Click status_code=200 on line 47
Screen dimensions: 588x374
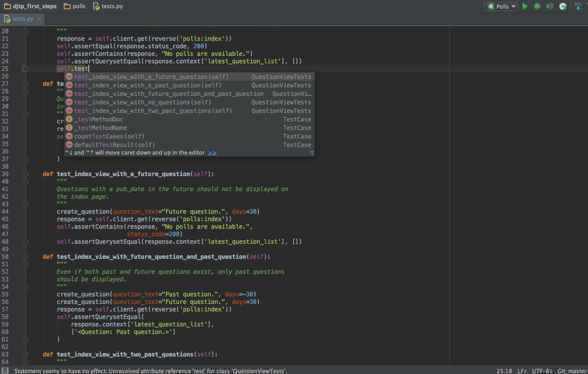(153, 234)
